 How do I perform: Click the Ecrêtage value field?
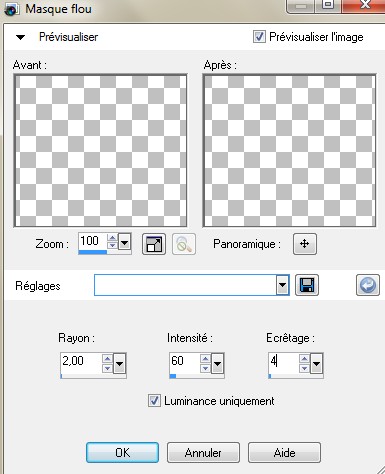pos(283,361)
